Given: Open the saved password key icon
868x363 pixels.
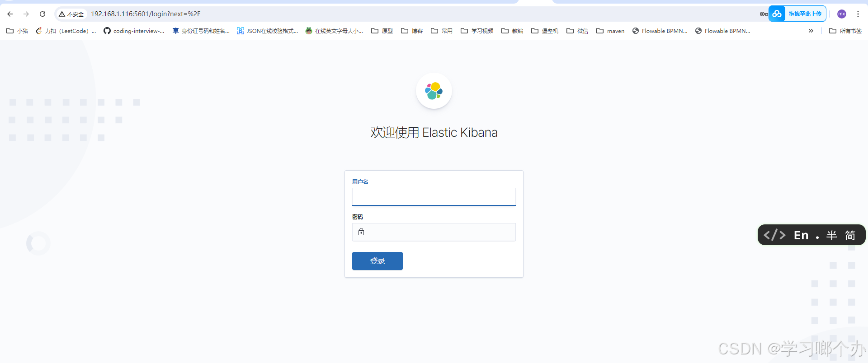Looking at the screenshot, I should 764,14.
